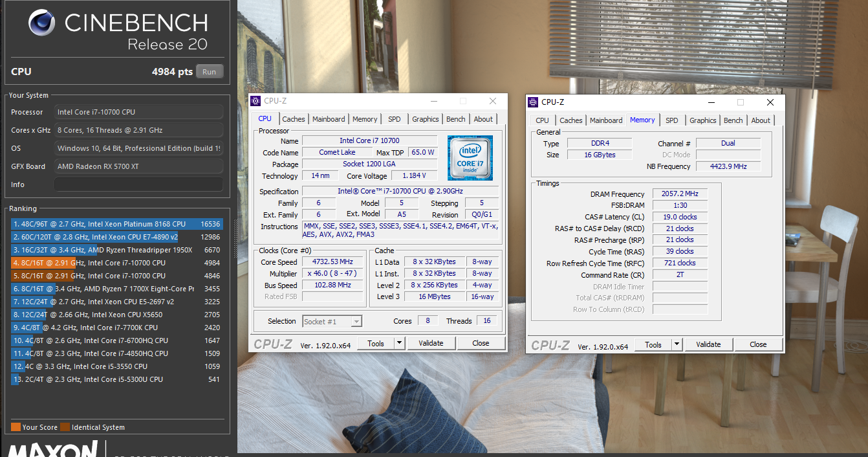Select ranking row 7, Intel Xeon CPU E5-2697 v2
The image size is (868, 457).
117,302
